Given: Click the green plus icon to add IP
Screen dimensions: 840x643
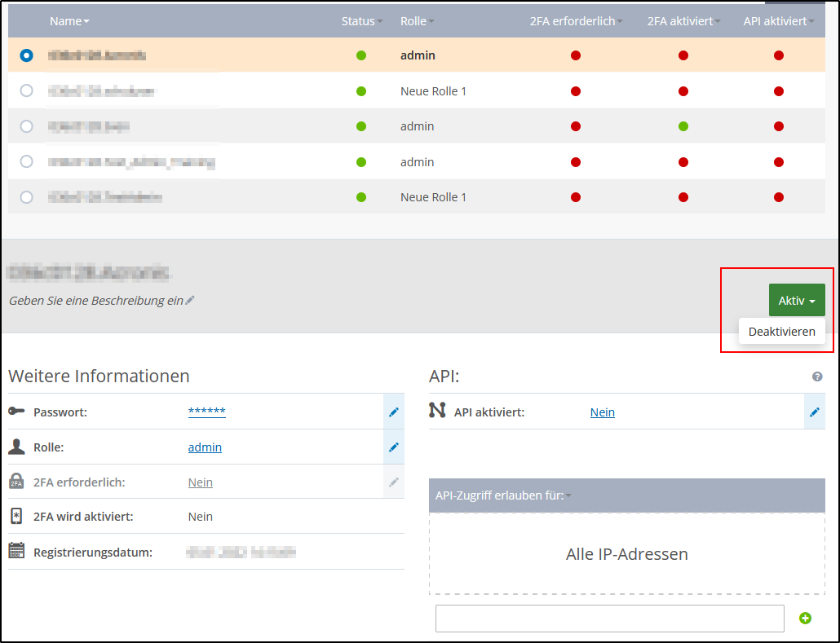Looking at the screenshot, I should (805, 619).
